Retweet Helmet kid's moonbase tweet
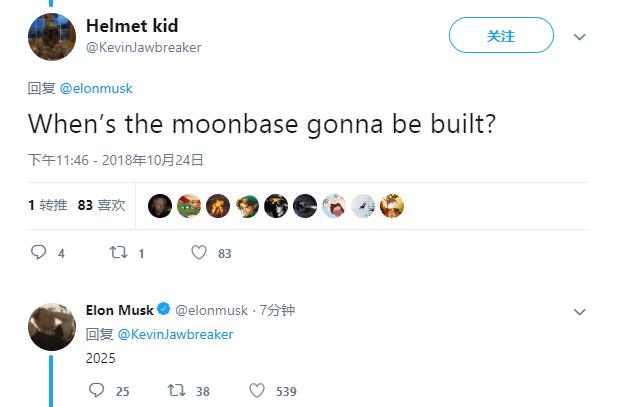Screen dimensions: 618x407 (117, 253)
